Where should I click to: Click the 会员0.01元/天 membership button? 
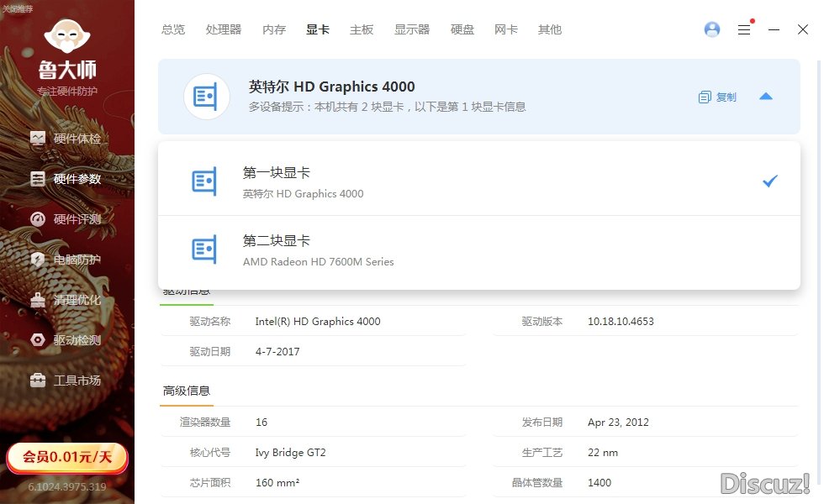[x=67, y=457]
